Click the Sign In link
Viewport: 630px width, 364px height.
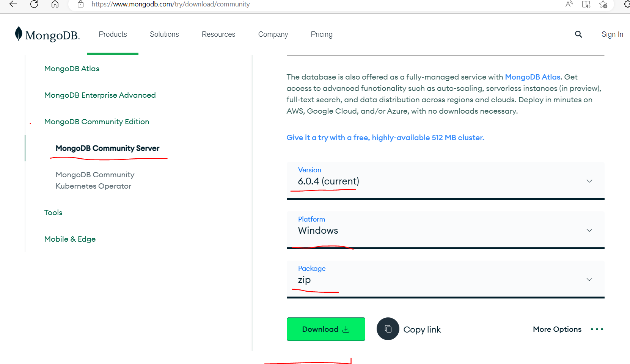pos(612,34)
